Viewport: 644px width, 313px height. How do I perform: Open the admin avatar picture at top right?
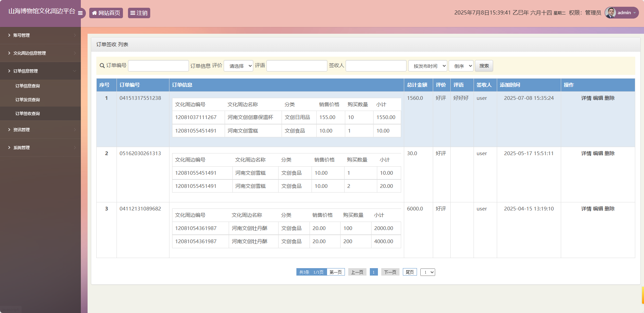point(611,12)
